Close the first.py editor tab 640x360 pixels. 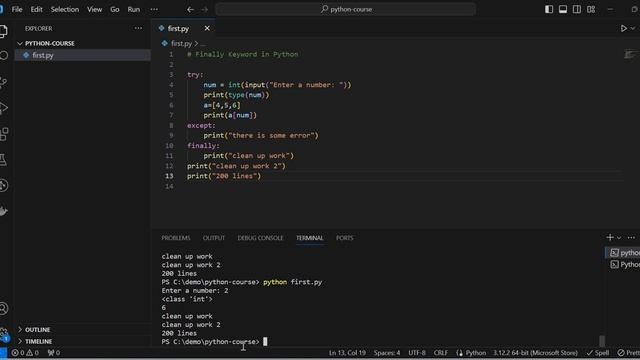207,28
